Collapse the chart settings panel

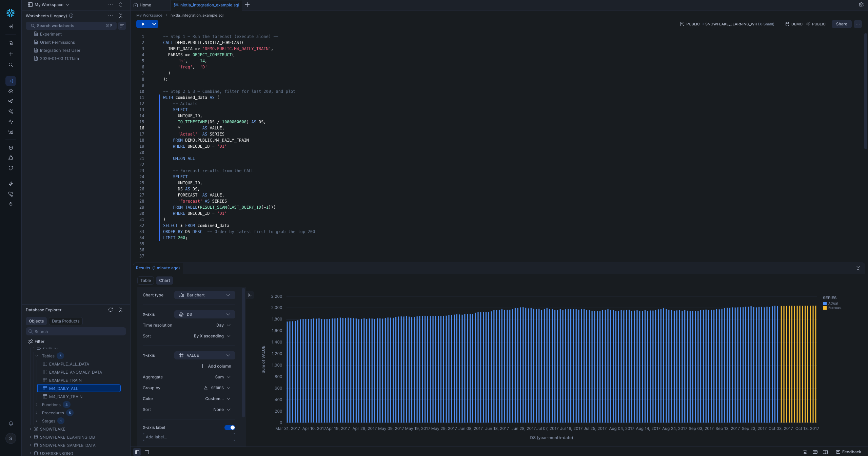click(250, 295)
